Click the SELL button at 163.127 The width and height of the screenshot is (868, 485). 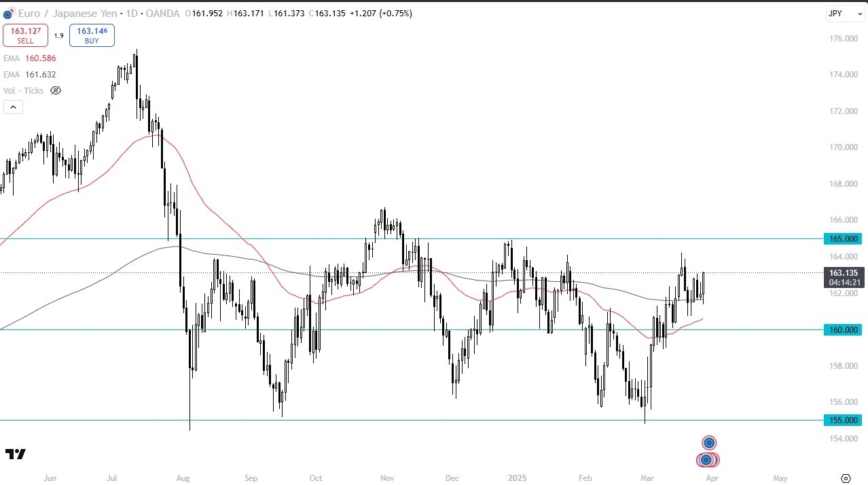click(x=25, y=34)
